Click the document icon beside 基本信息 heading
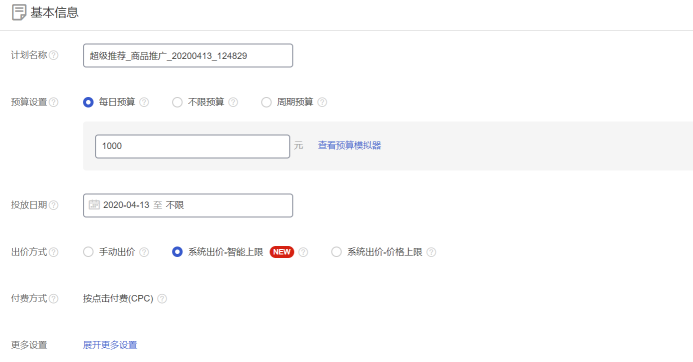This screenshot has width=693, height=362. click(x=19, y=12)
